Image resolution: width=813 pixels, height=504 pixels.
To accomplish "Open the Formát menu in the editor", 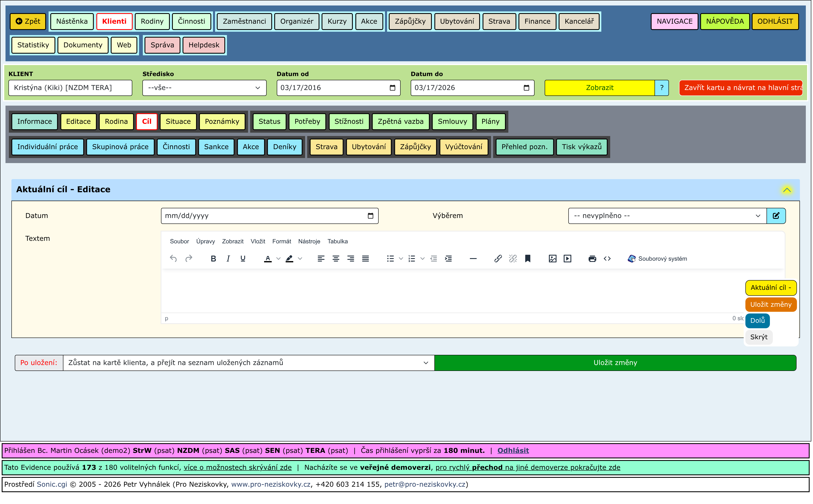I will coord(281,241).
